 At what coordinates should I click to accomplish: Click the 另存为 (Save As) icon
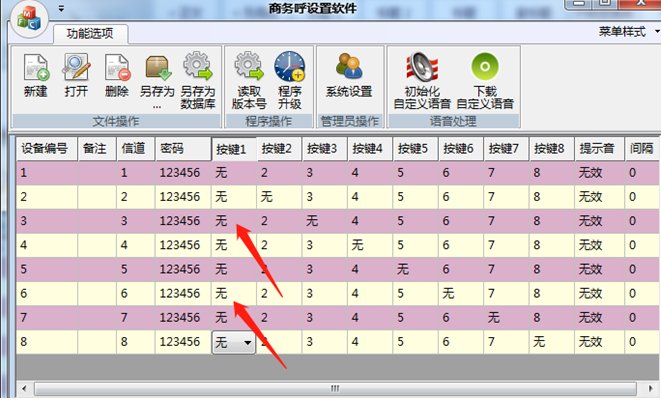coord(157,72)
